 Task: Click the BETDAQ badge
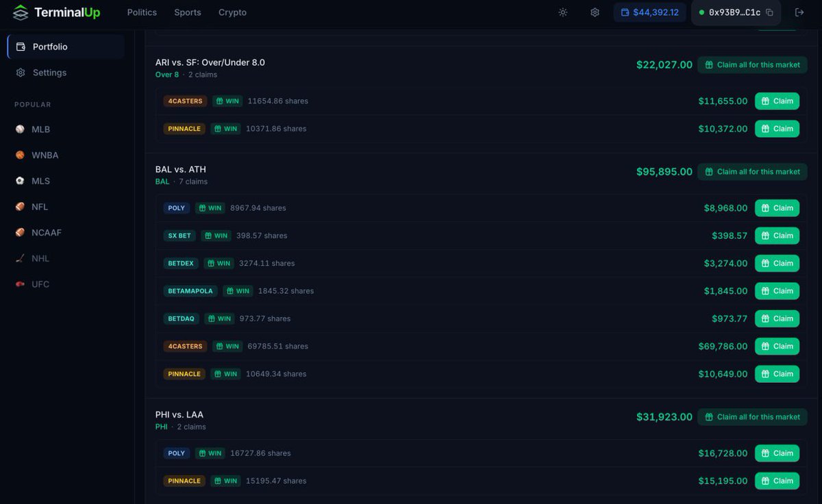tap(182, 318)
